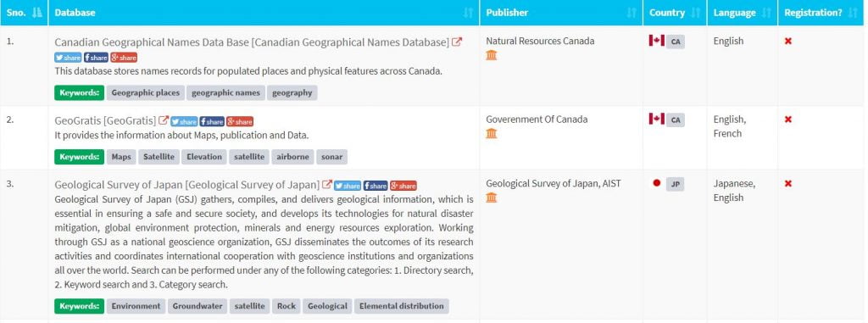The image size is (868, 323).
Task: Open external link icon next to GeoGratis title
Action: 164,120
